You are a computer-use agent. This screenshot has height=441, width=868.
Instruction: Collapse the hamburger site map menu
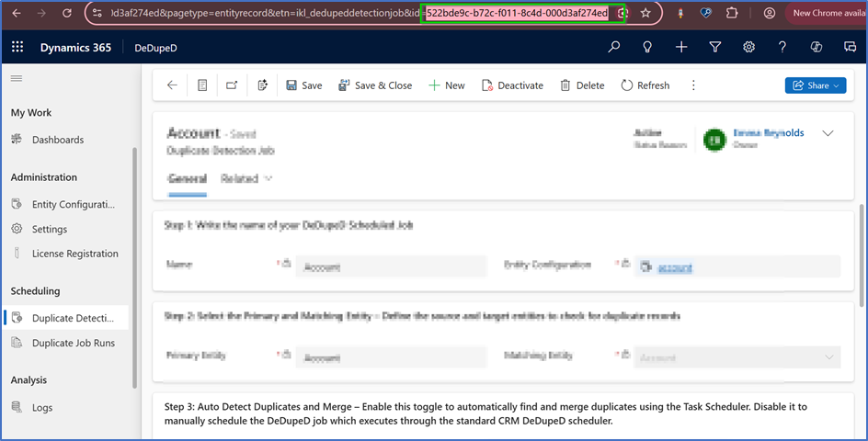click(17, 79)
